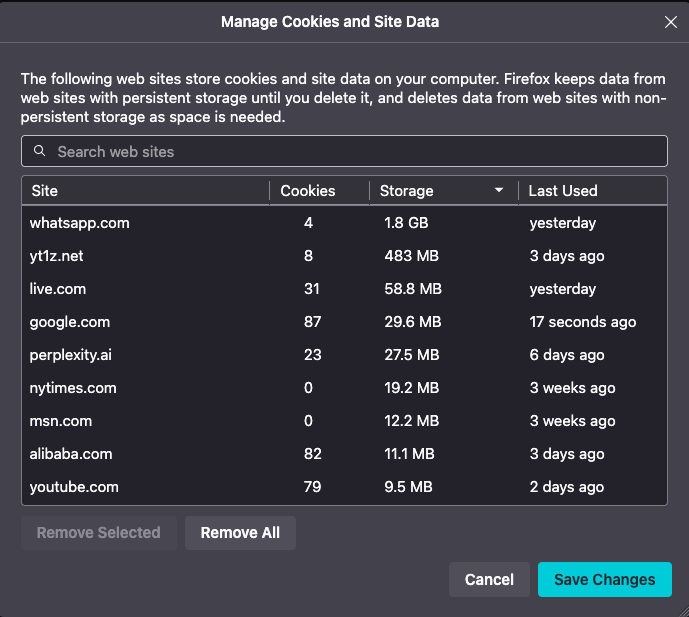Click Cancel to discard changes
Image resolution: width=689 pixels, height=617 pixels.
coord(489,580)
